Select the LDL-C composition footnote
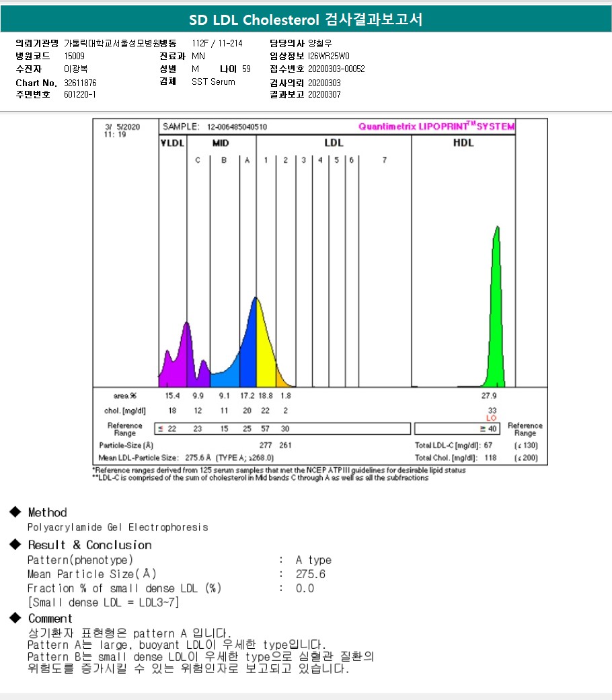The image size is (612, 700). [260, 478]
